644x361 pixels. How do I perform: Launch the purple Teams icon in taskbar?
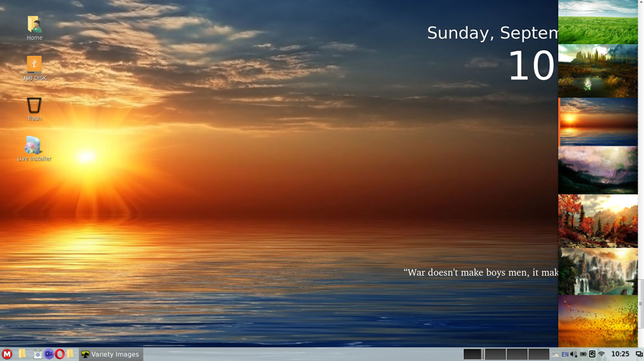coord(49,354)
